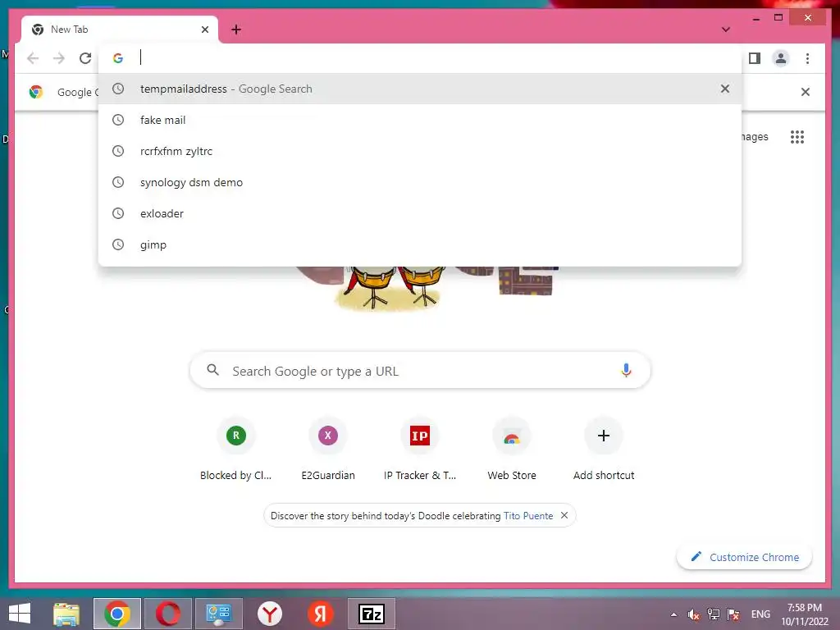Launch Opera from the taskbar
Screen dimensions: 840x630
pyautogui.click(x=167, y=614)
